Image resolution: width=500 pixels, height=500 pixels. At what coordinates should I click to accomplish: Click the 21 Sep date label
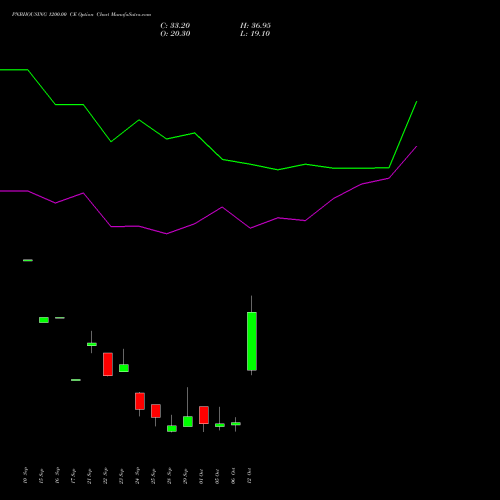(x=90, y=476)
